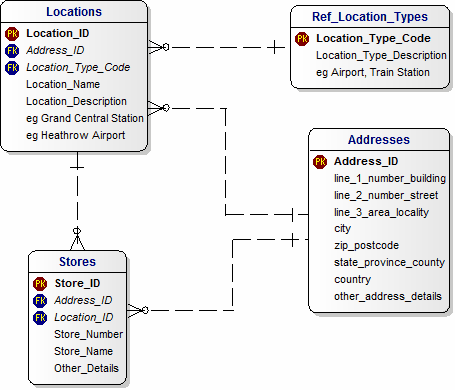Click the 'eg Grand Central Station' text

pos(85,119)
